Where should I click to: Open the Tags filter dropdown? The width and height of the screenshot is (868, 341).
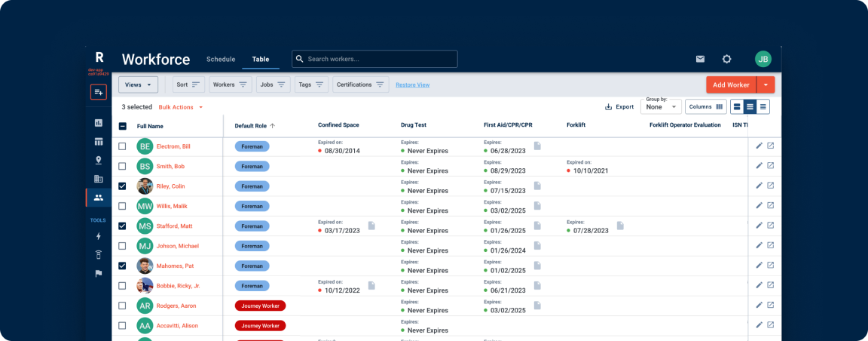point(311,84)
